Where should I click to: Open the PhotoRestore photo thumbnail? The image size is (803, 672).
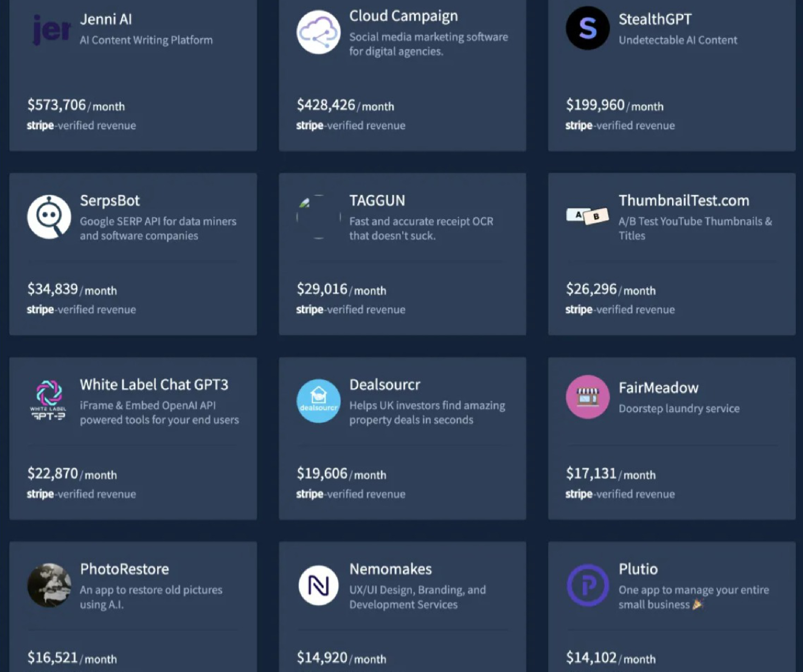click(49, 585)
